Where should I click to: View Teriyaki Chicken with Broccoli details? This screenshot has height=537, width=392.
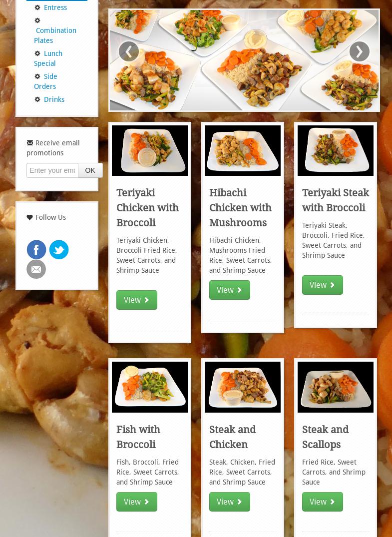[x=137, y=300]
